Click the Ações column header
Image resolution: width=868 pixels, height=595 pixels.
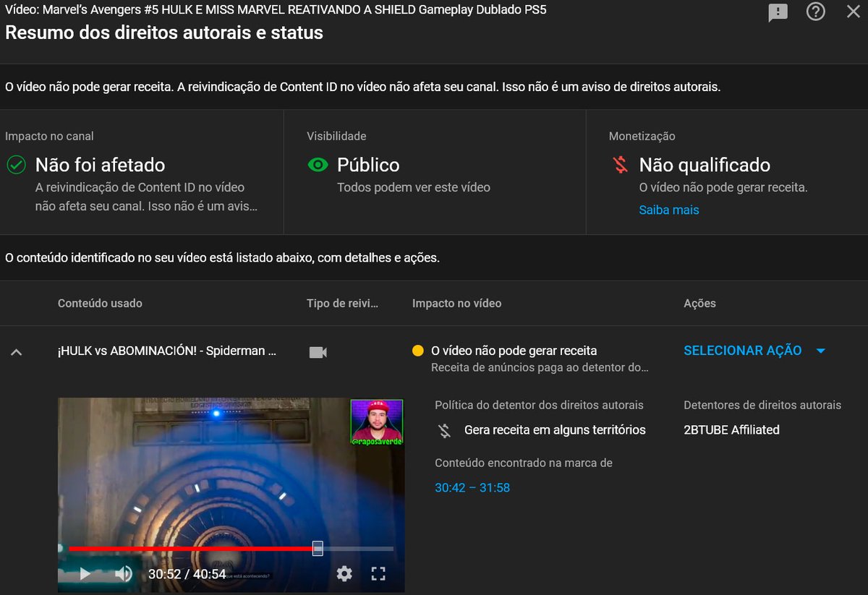coord(699,303)
